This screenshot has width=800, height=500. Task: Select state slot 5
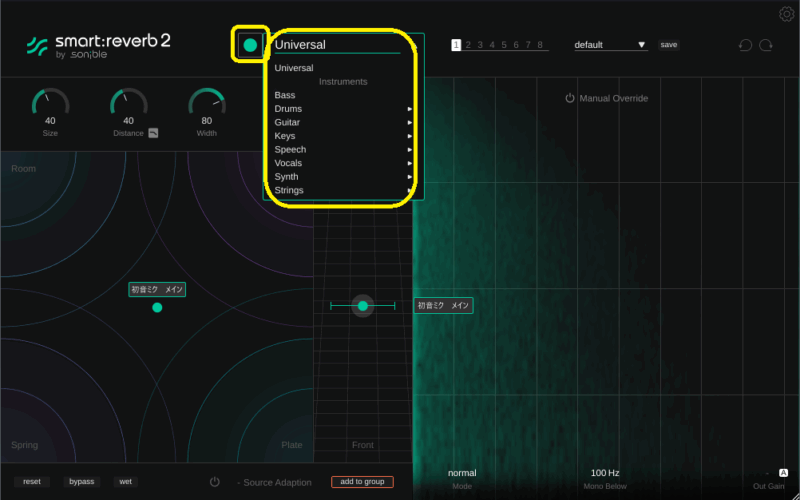tap(504, 45)
